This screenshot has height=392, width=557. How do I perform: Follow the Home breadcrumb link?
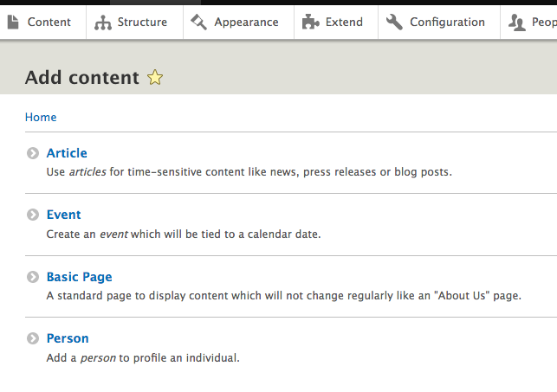tap(41, 117)
